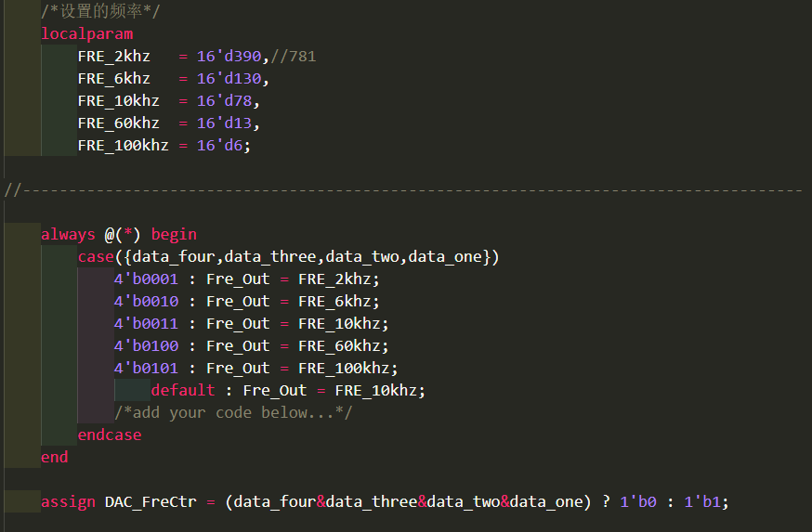The image size is (812, 532).
Task: Click the "add your code below" comment
Action: (233, 413)
